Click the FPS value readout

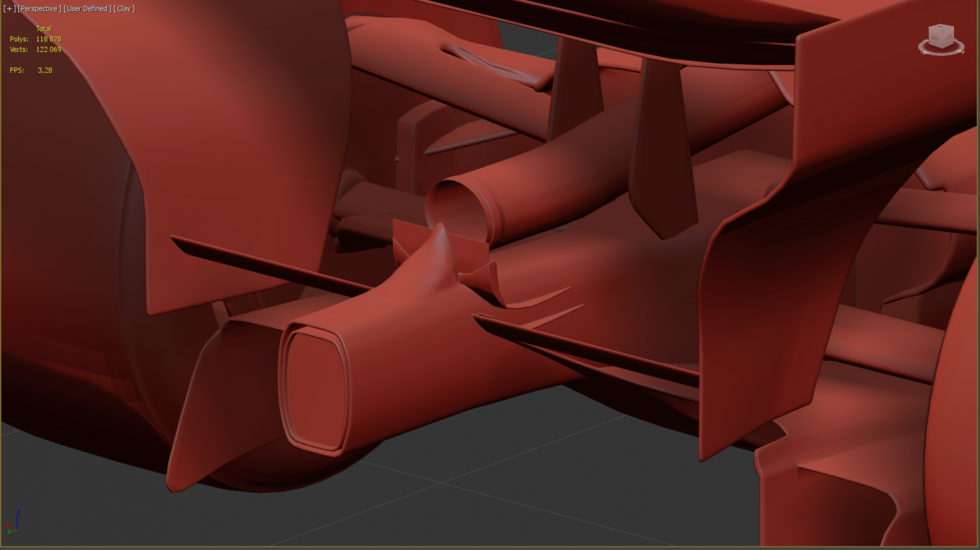[45, 70]
